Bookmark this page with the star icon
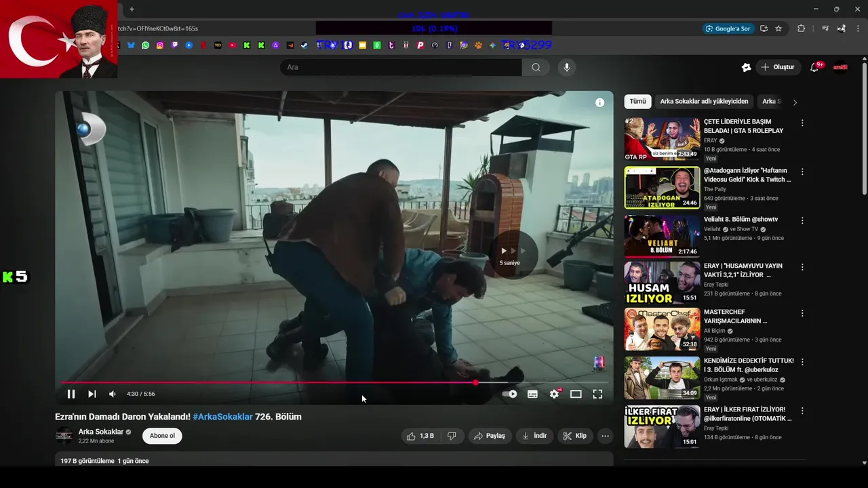 (778, 28)
